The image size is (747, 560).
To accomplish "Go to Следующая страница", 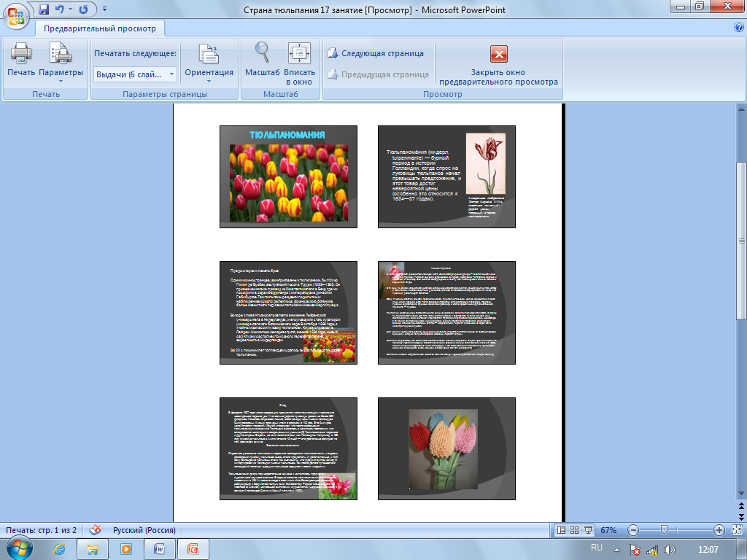I will click(x=376, y=53).
